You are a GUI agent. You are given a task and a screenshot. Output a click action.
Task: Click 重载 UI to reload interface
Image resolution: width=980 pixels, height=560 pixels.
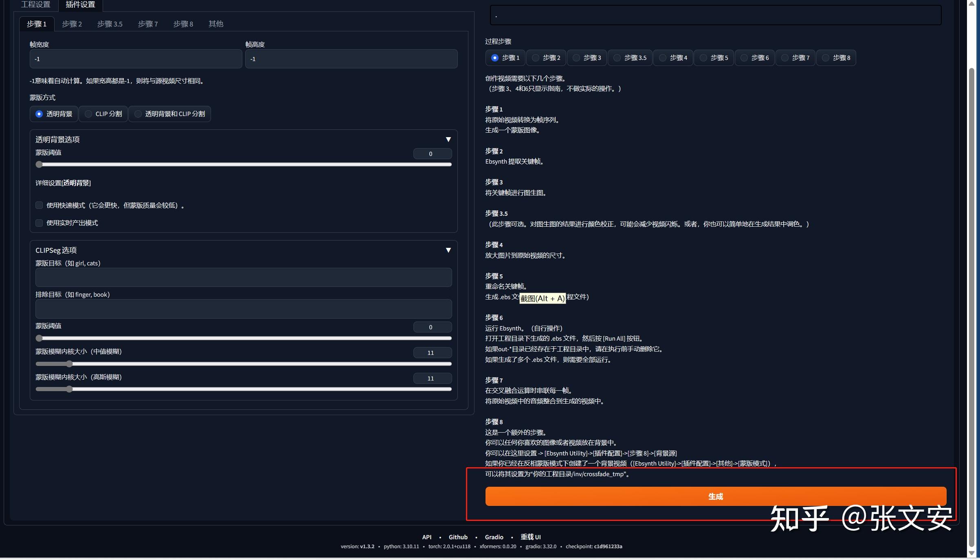pos(531,537)
